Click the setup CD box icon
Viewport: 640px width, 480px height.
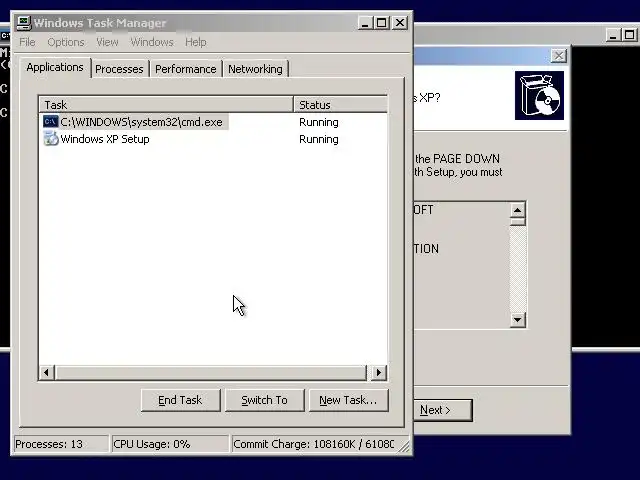pyautogui.click(x=539, y=96)
